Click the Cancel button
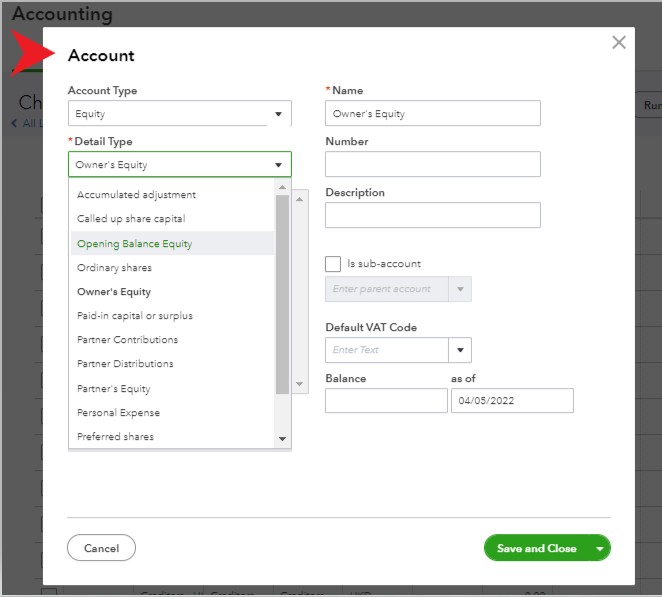 [x=101, y=548]
